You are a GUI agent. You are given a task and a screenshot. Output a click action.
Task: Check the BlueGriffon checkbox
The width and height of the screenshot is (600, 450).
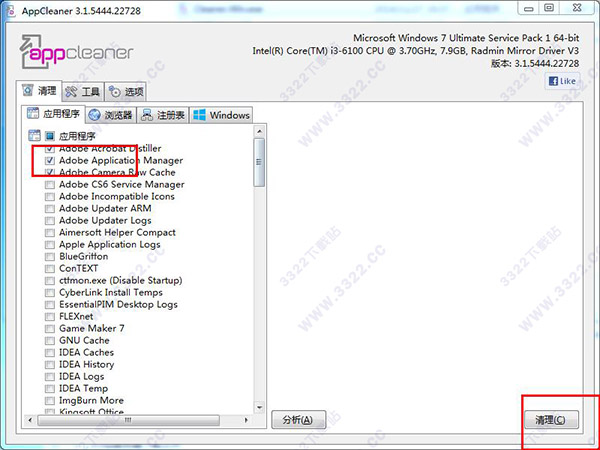(50, 256)
